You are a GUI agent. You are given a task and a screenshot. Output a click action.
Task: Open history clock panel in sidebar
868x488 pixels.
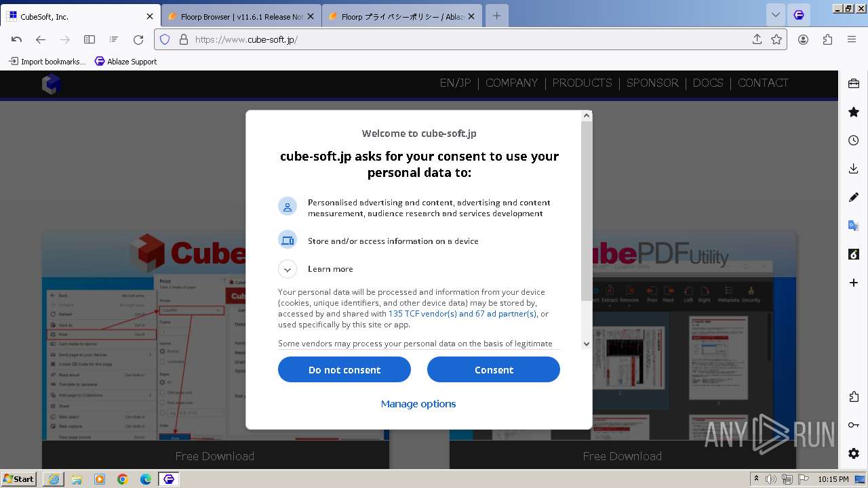(854, 140)
